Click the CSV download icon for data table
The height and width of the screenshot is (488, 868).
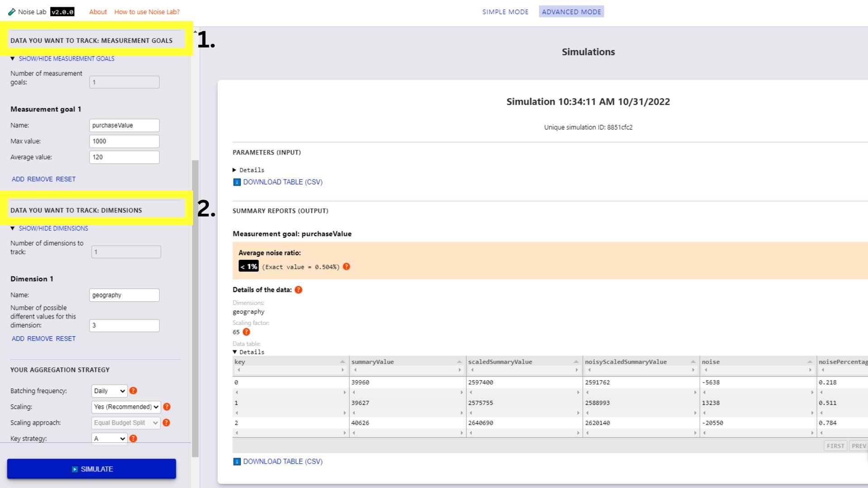tap(237, 461)
